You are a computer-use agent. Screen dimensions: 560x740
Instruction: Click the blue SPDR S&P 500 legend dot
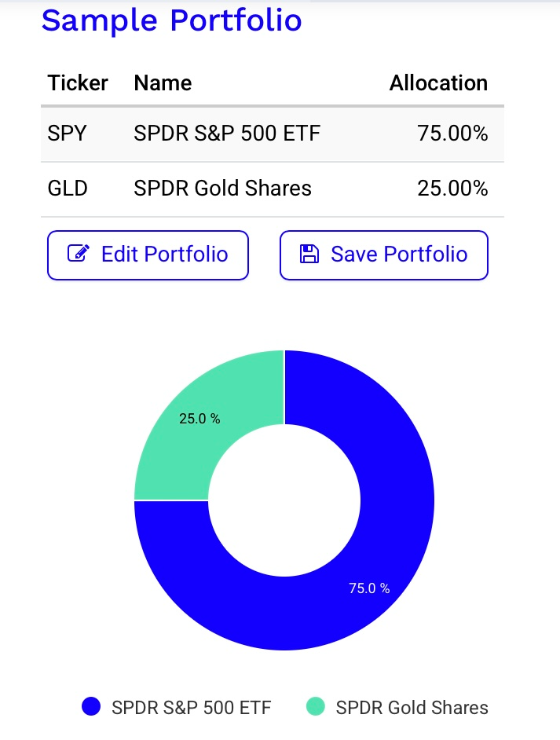coord(92,707)
